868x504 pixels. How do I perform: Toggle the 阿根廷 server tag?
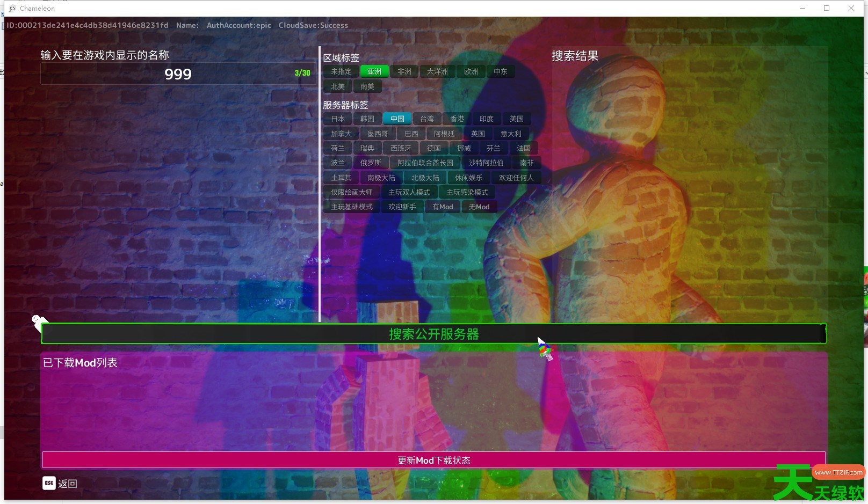click(x=444, y=134)
